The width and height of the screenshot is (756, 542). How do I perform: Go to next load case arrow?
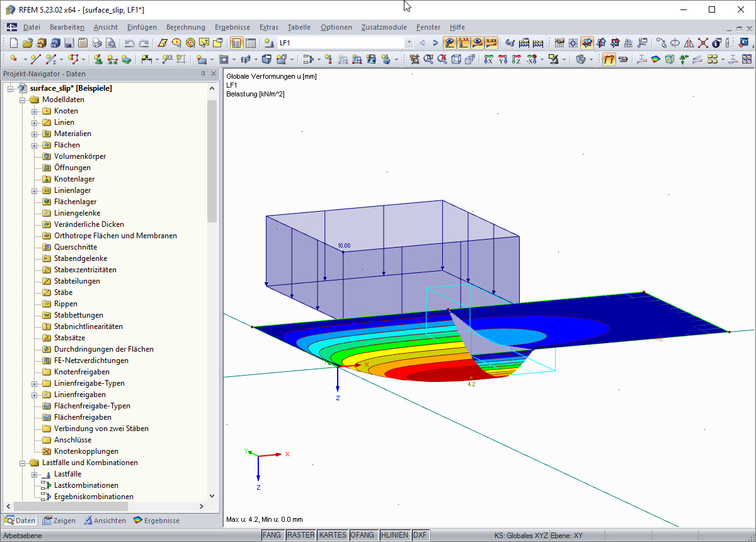point(435,43)
